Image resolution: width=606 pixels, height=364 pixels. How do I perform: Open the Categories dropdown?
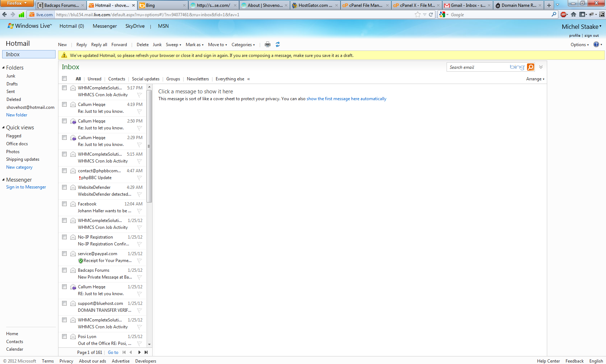click(x=243, y=45)
